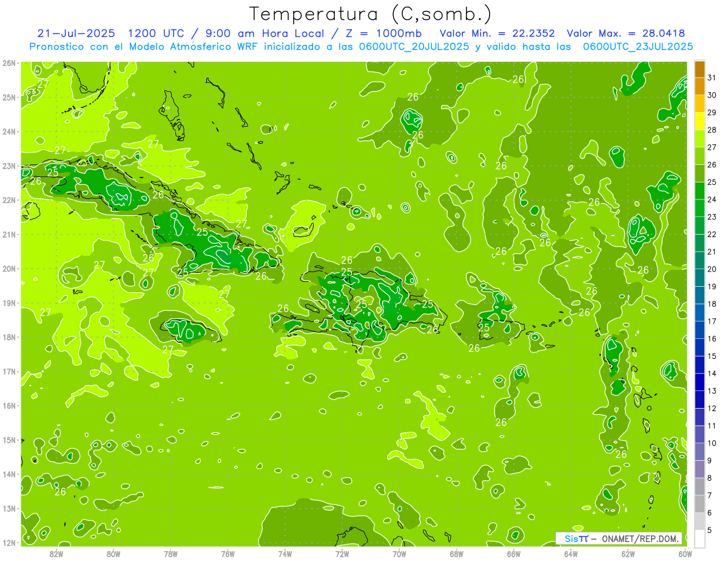Click the latitude axis label "23N"
This screenshot has height=562, width=728.
pyautogui.click(x=8, y=166)
